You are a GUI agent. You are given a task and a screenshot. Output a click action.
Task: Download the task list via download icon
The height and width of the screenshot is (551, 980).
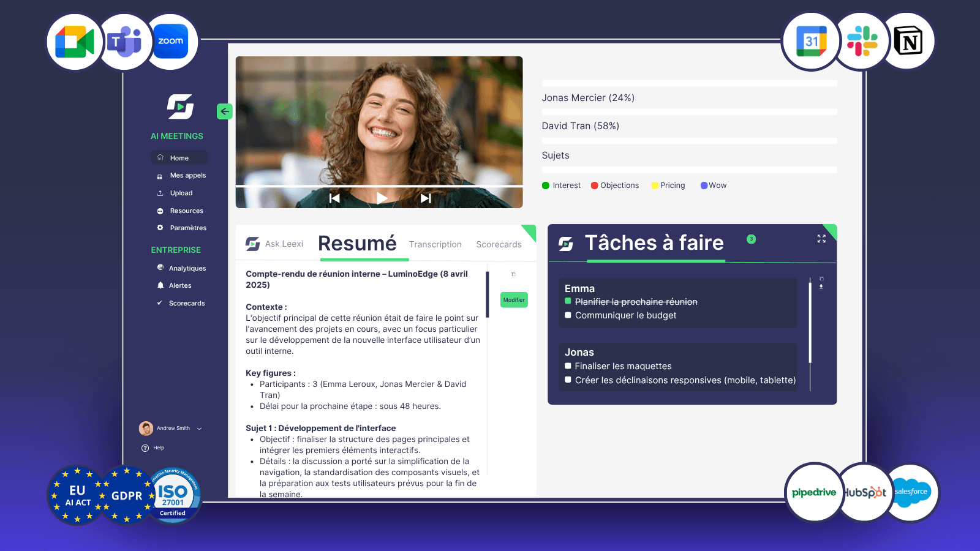coord(821,287)
